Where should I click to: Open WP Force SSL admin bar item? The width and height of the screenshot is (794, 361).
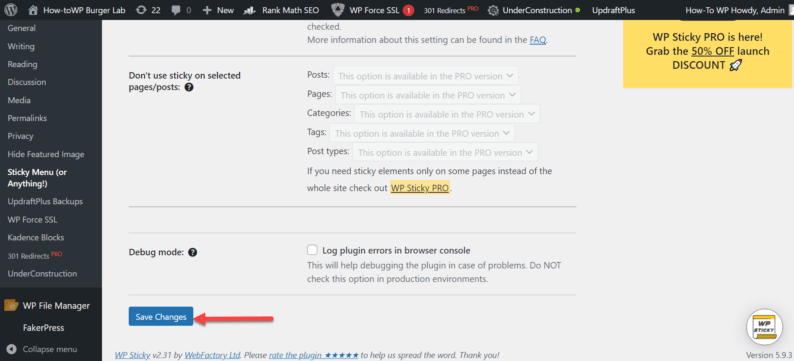coord(372,10)
